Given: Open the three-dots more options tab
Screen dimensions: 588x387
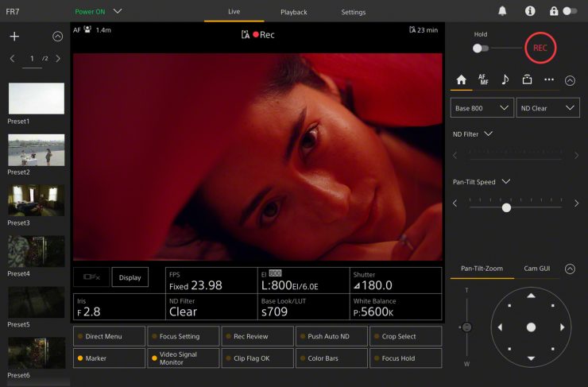Looking at the screenshot, I should tap(548, 79).
